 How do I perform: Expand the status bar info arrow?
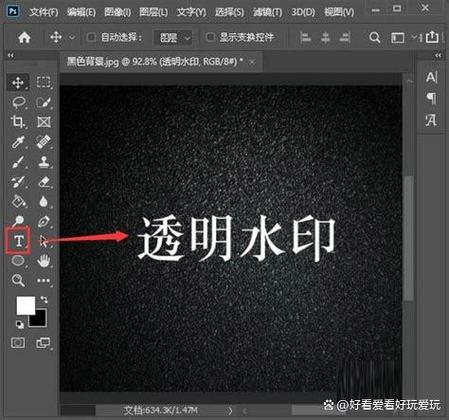(230, 410)
